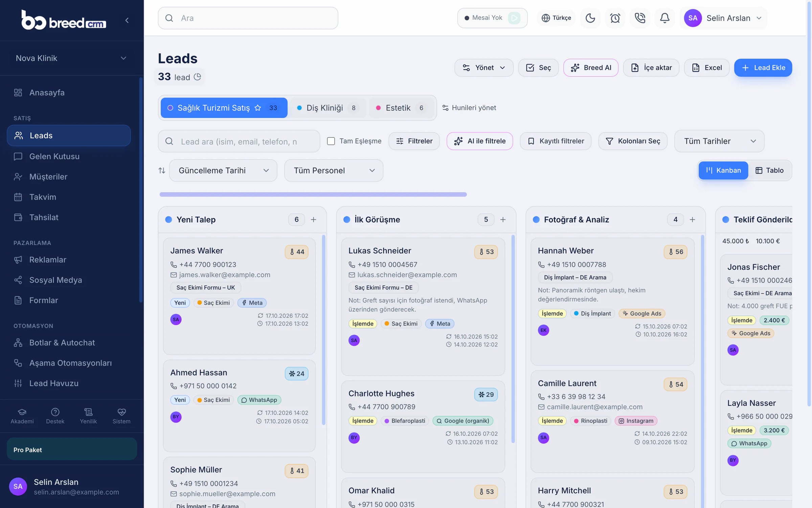This screenshot has height=508, width=812.
Task: Open Akademi from the sidebar footer
Action: 22,416
